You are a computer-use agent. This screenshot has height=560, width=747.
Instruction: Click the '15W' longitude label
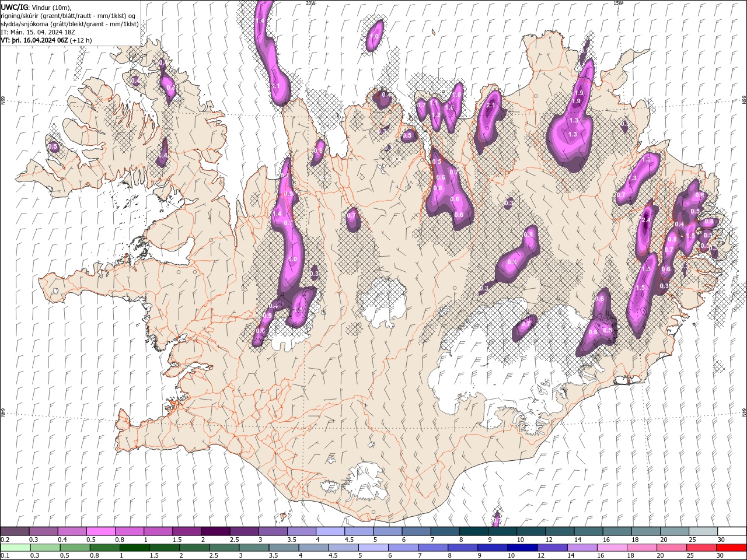click(618, 3)
